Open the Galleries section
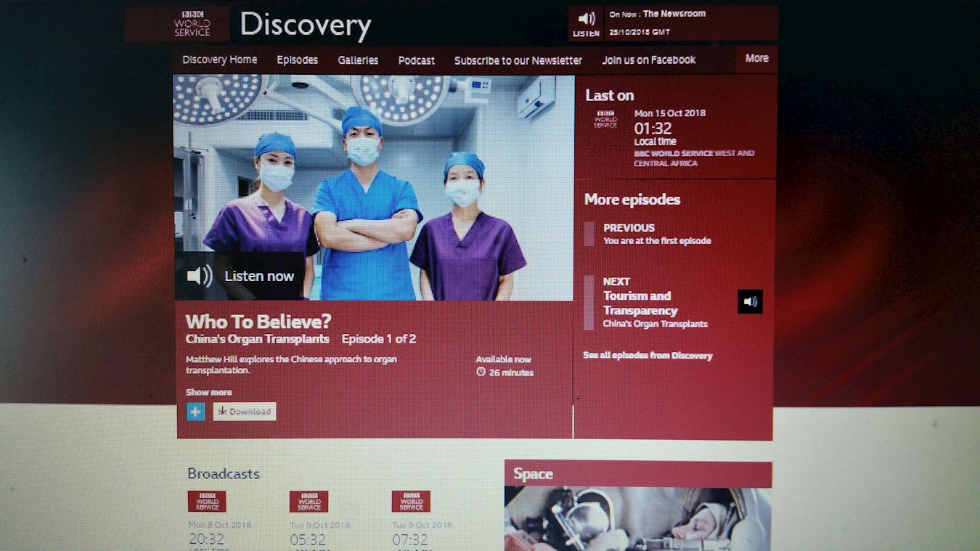 358,60
